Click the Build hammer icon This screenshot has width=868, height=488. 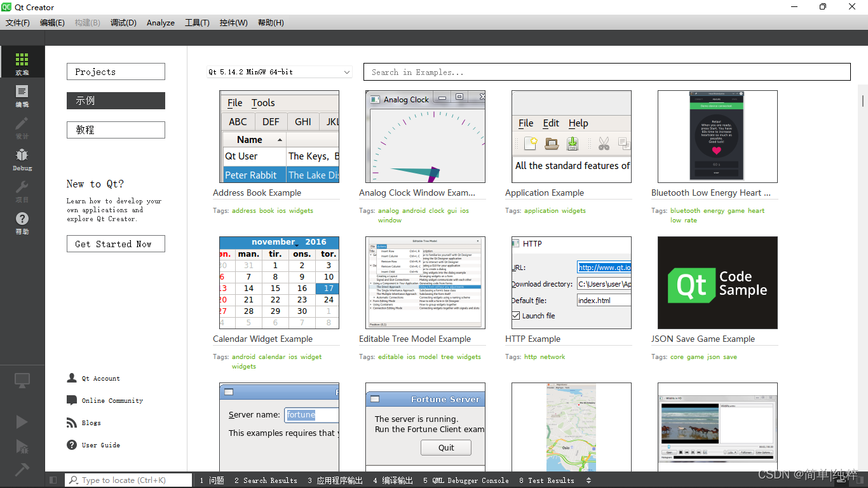22,469
